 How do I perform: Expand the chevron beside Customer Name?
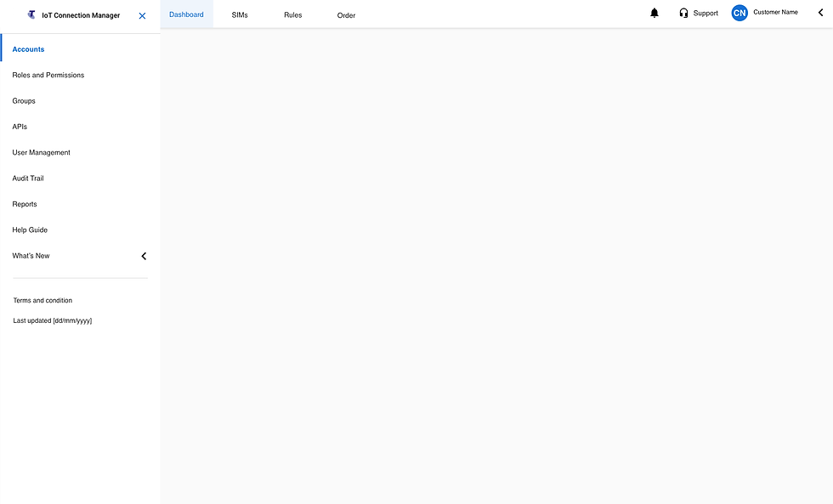coord(820,13)
